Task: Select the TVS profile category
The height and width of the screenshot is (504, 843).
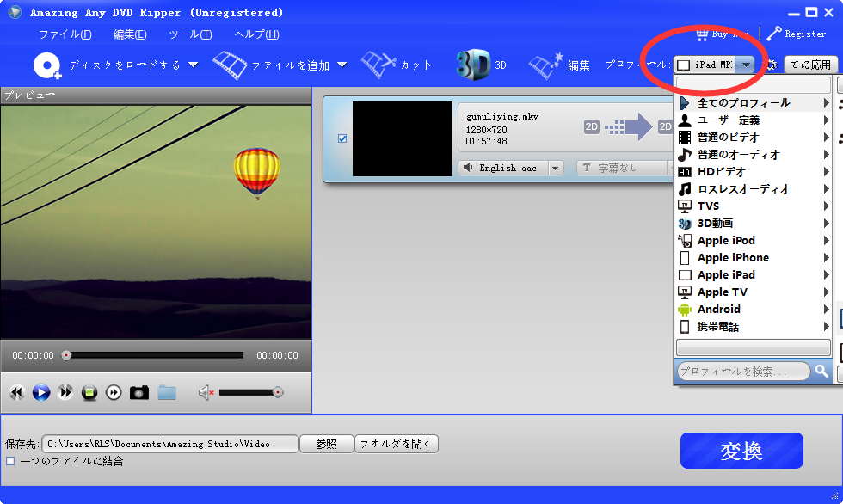Action: [754, 206]
